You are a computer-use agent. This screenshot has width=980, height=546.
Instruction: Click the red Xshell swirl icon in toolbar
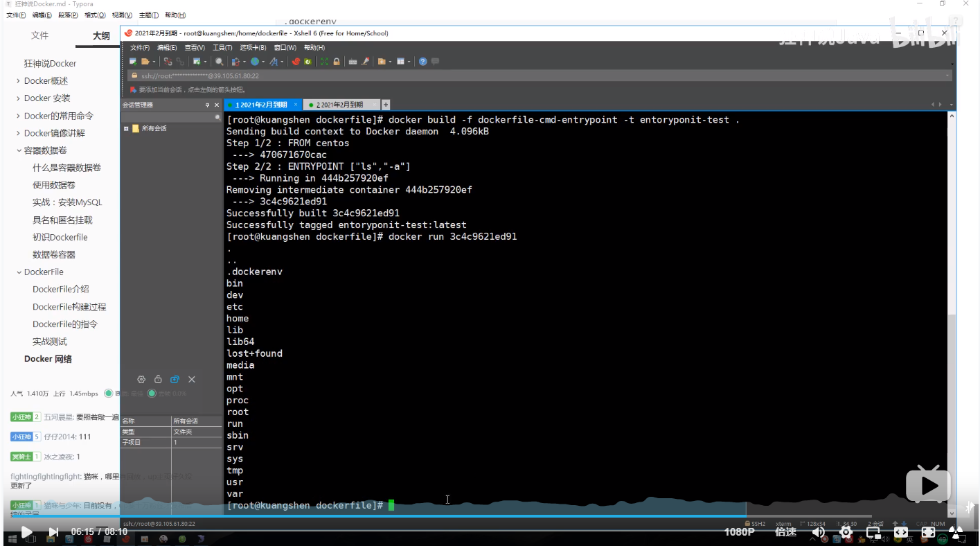pyautogui.click(x=296, y=62)
